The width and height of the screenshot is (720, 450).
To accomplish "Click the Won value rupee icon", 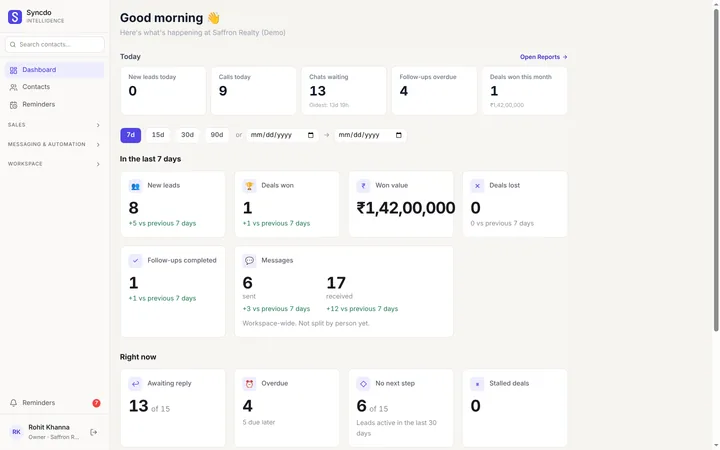I will [363, 186].
